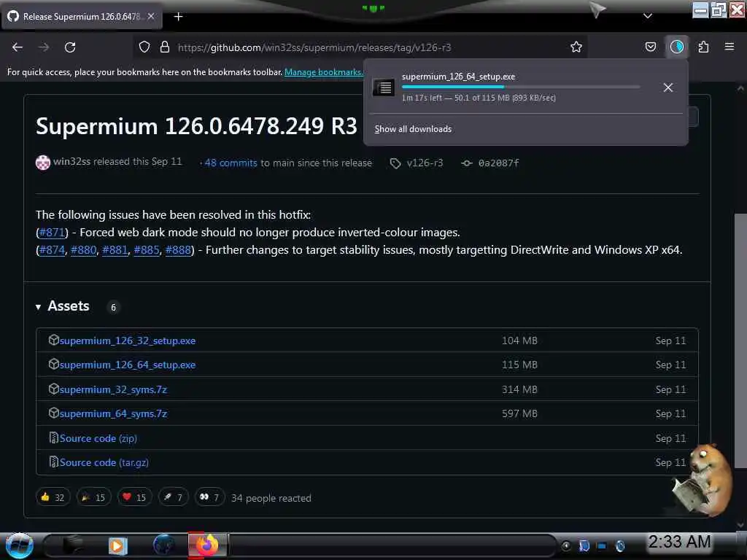The image size is (747, 560).
Task: Open Firefox taskbar icon
Action: [x=206, y=545]
